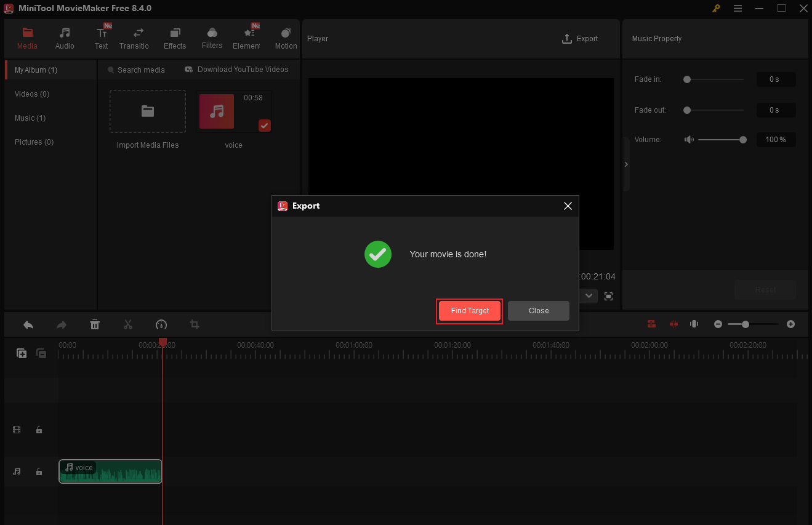Switch to the Audio tab

coord(65,37)
